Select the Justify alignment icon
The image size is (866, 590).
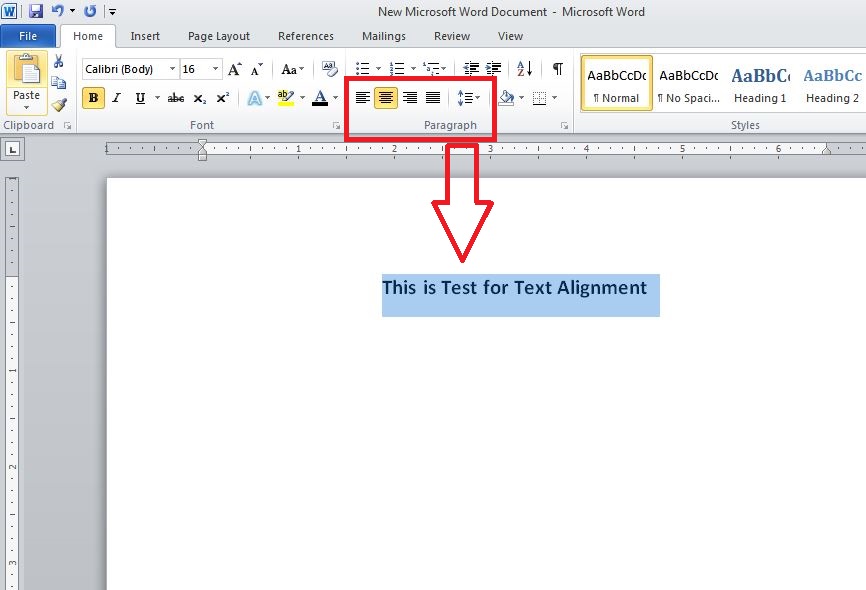[431, 97]
